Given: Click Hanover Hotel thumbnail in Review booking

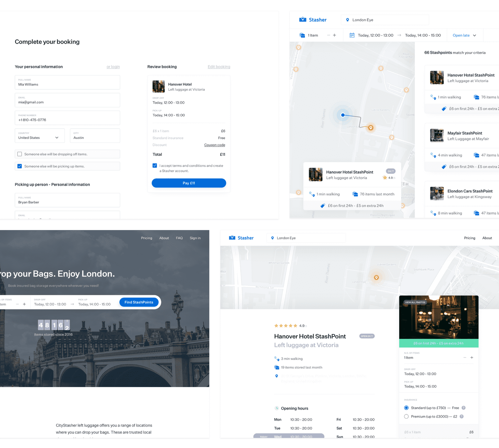Looking at the screenshot, I should (159, 87).
